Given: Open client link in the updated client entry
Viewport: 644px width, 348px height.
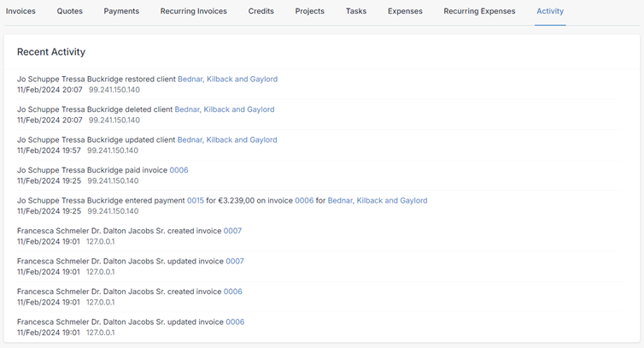Looking at the screenshot, I should point(227,140).
